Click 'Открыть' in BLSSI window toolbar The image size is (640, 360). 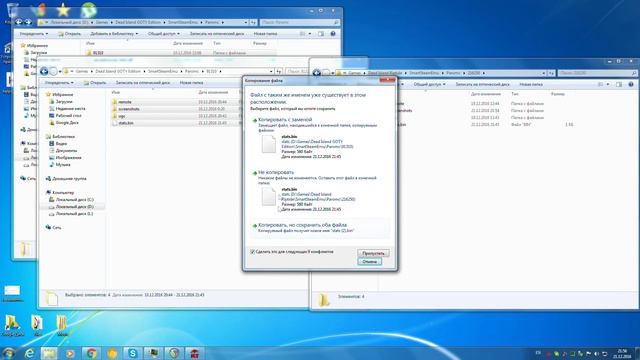[95, 83]
